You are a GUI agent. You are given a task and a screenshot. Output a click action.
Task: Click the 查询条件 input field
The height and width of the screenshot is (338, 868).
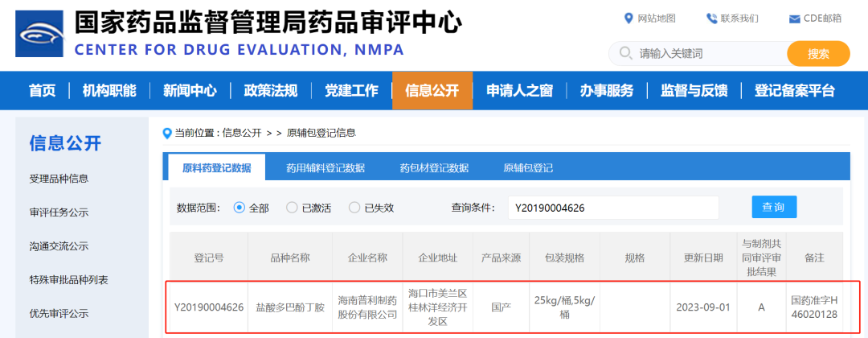(x=612, y=208)
